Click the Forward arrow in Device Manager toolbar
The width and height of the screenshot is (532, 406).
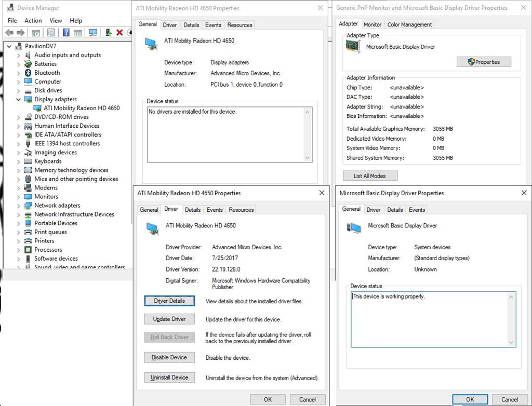[x=21, y=33]
